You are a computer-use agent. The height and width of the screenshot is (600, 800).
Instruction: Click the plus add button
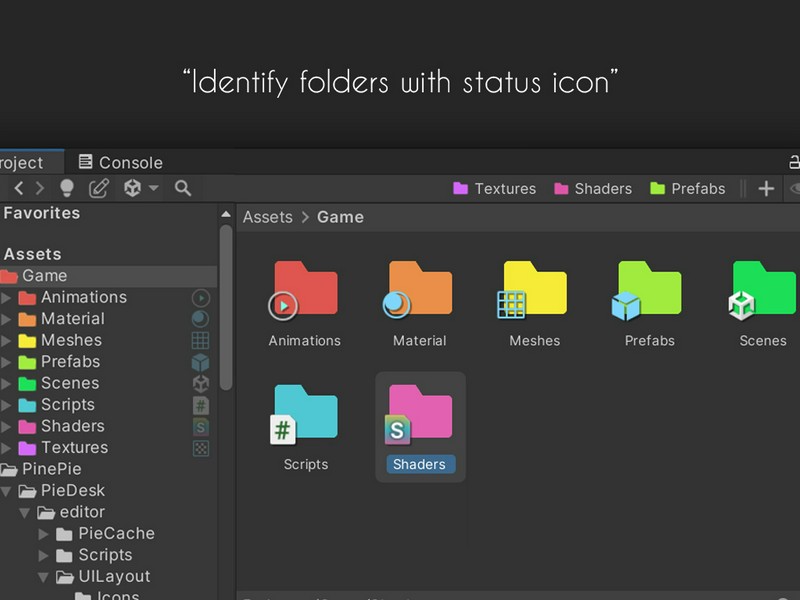[x=766, y=189]
